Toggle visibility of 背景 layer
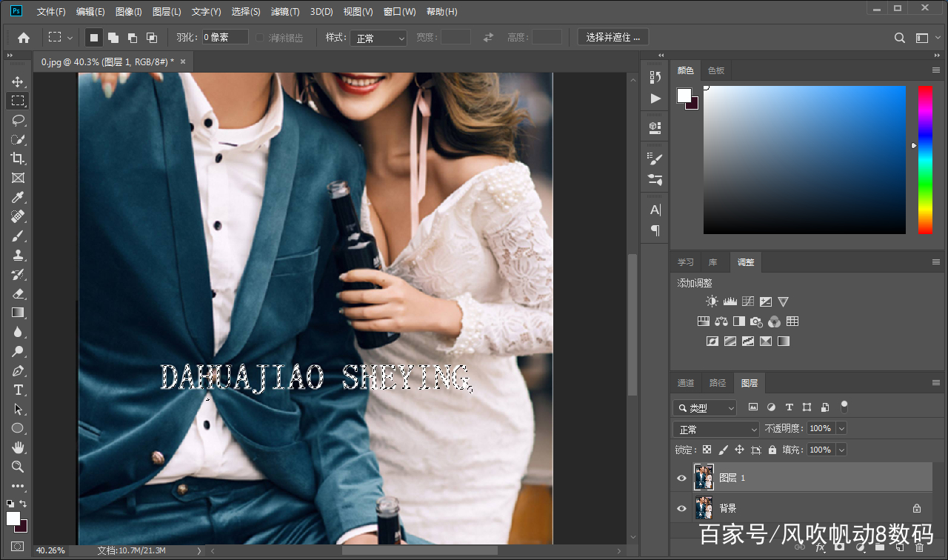948x560 pixels. tap(681, 508)
